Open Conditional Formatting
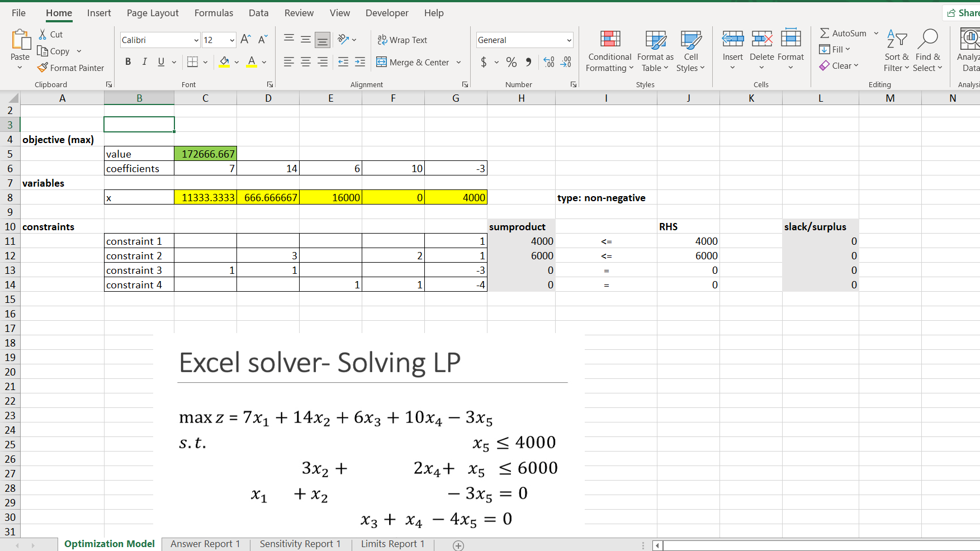Viewport: 980px width, 551px height. tap(609, 51)
